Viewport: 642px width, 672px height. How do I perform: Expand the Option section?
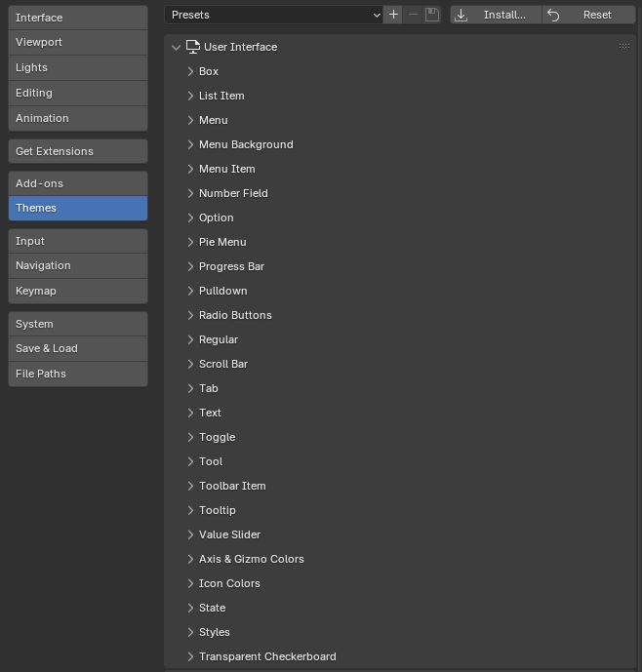[190, 218]
